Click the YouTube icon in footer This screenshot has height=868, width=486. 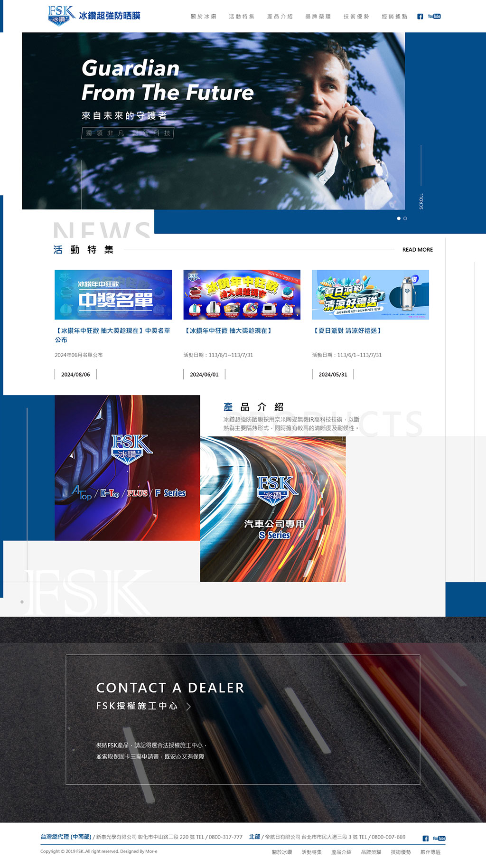[x=439, y=839]
